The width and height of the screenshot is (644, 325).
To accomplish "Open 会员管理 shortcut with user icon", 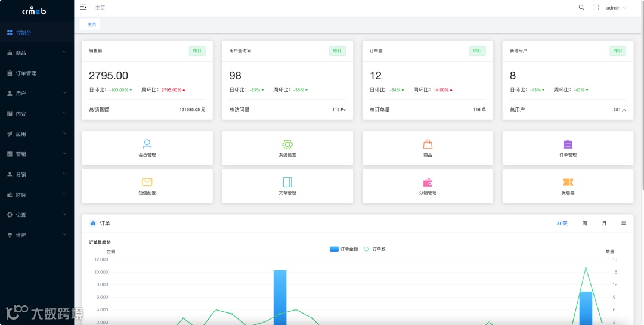I will pos(147,148).
